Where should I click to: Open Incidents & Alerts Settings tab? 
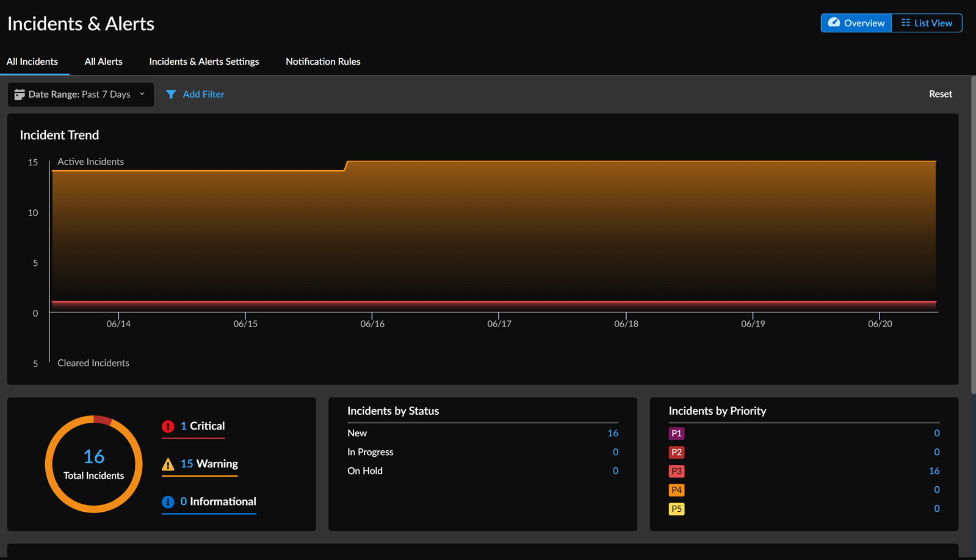[204, 62]
